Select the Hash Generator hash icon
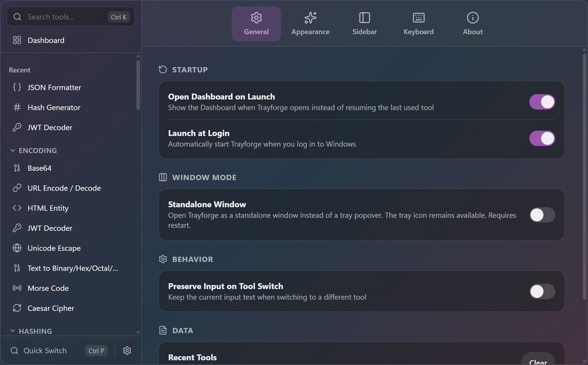This screenshot has width=588, height=365. point(17,107)
